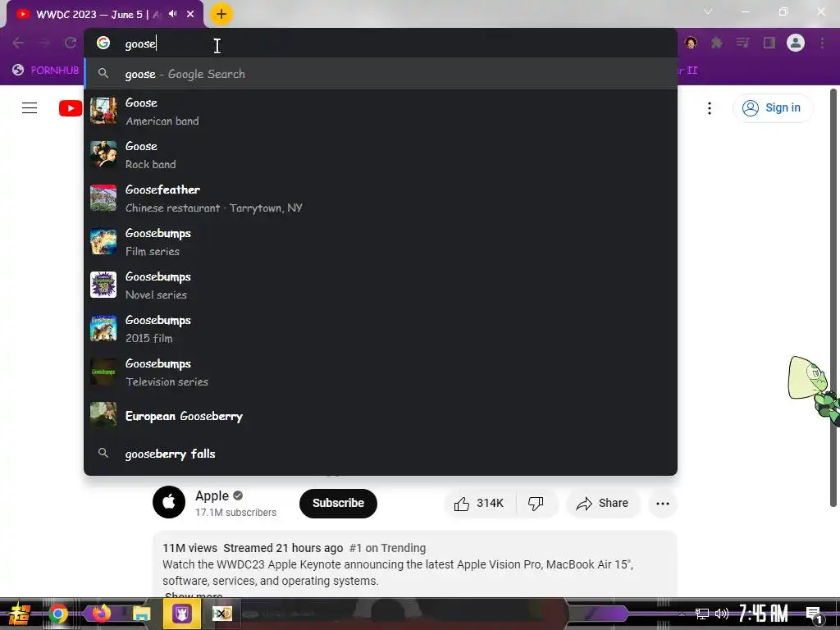Click the back navigation arrow

(18, 43)
